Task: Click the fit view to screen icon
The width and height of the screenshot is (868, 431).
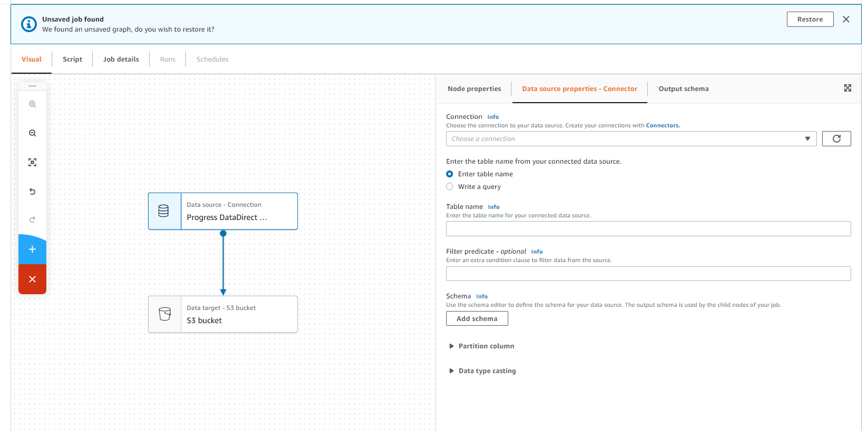Action: pyautogui.click(x=32, y=163)
